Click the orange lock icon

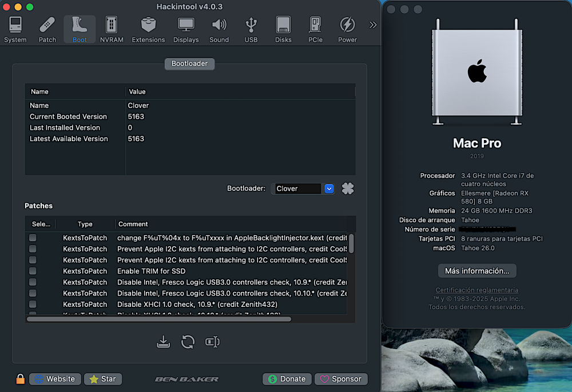pos(21,379)
